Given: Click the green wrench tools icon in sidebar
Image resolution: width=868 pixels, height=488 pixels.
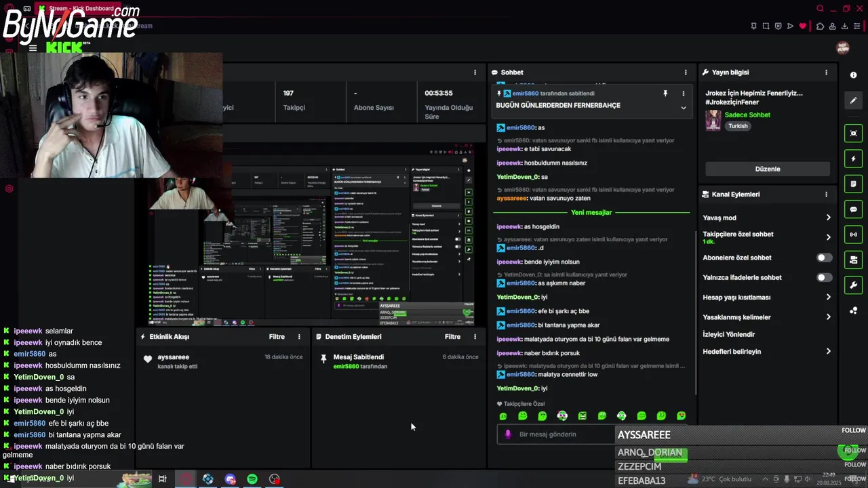Looking at the screenshot, I should [x=853, y=285].
